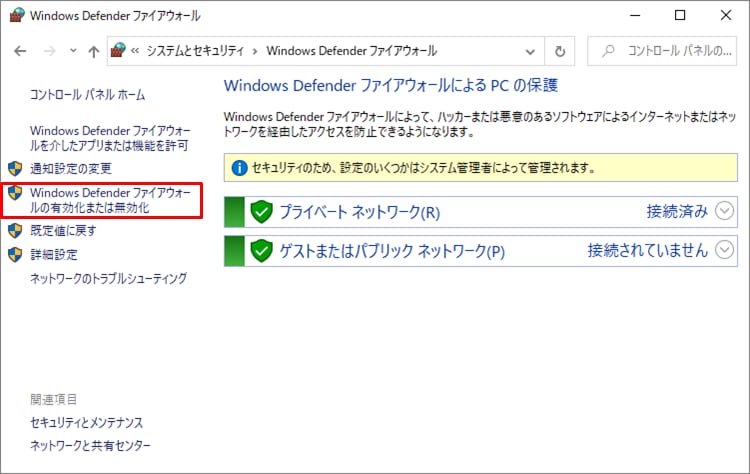This screenshot has width=750, height=474.
Task: Click the address bar refresh button
Action: [x=560, y=51]
